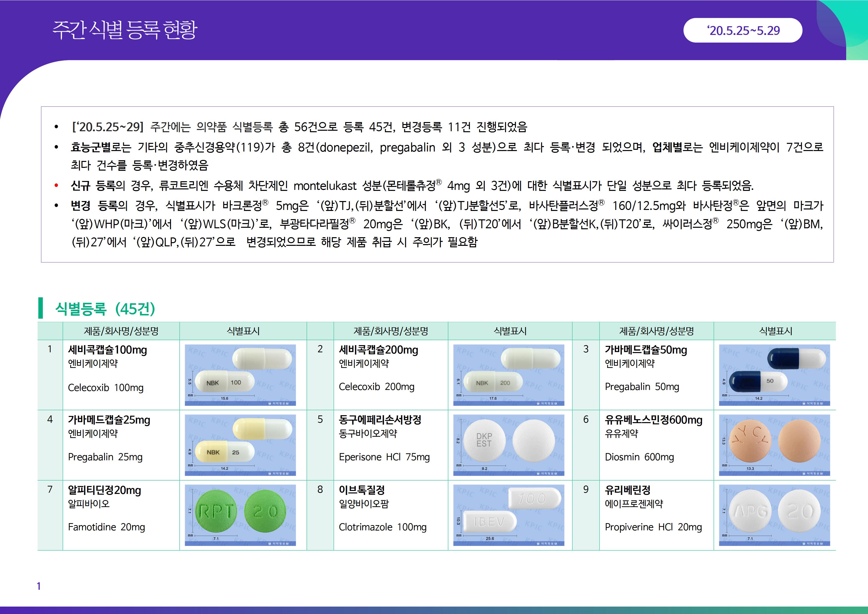Click the 세비콕캡슐100mg pill image
The width and height of the screenshot is (868, 614).
240,375
